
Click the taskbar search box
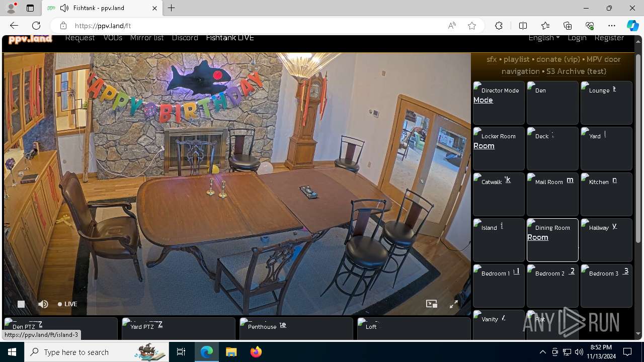pos(97,352)
